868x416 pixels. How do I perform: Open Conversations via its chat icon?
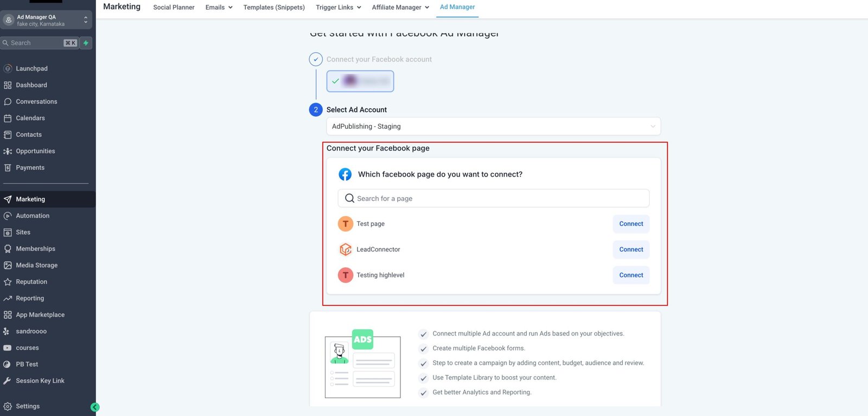pyautogui.click(x=8, y=102)
